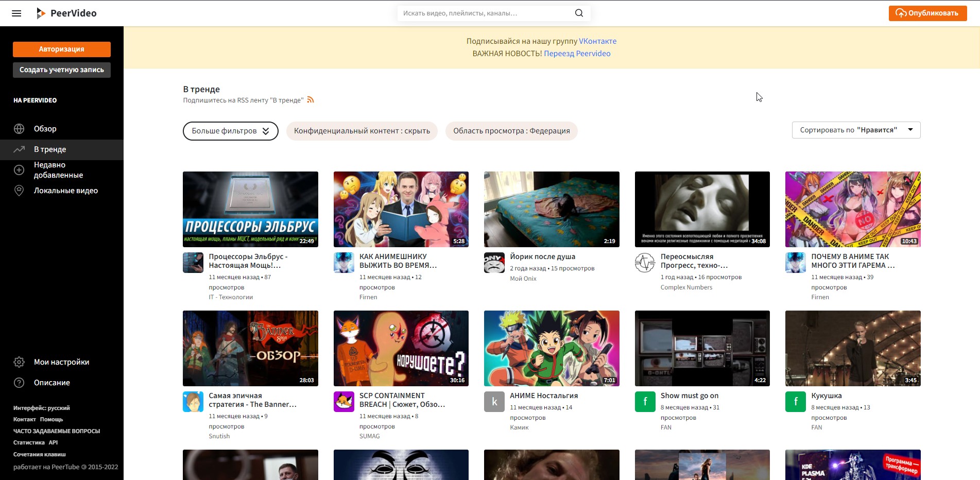Toggle the 'Конфиденциальный контент: скрыть' filter chip

click(362, 131)
